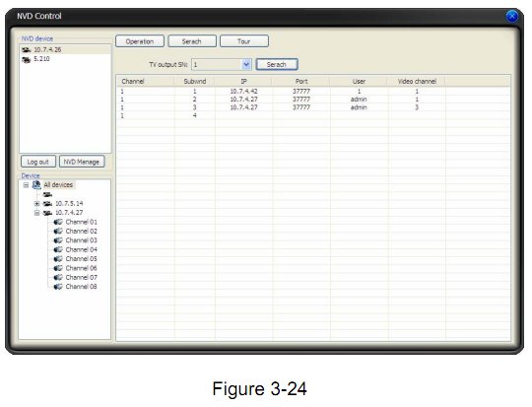Image resolution: width=532 pixels, height=407 pixels.
Task: Open the TV output SN dropdown
Action: (246, 64)
